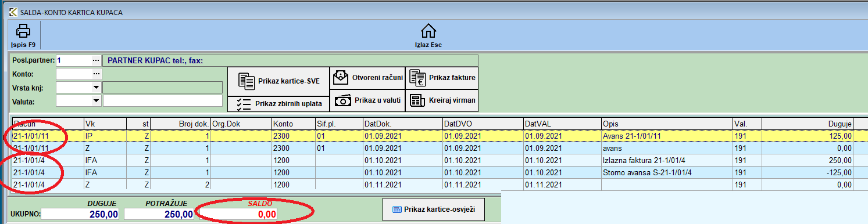The width and height of the screenshot is (868, 224).
Task: Focus the Konto input field
Action: click(x=73, y=74)
